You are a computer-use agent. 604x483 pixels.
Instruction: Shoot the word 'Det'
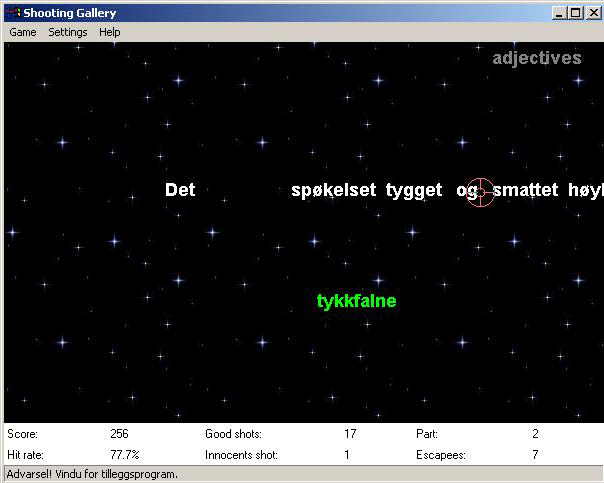180,190
